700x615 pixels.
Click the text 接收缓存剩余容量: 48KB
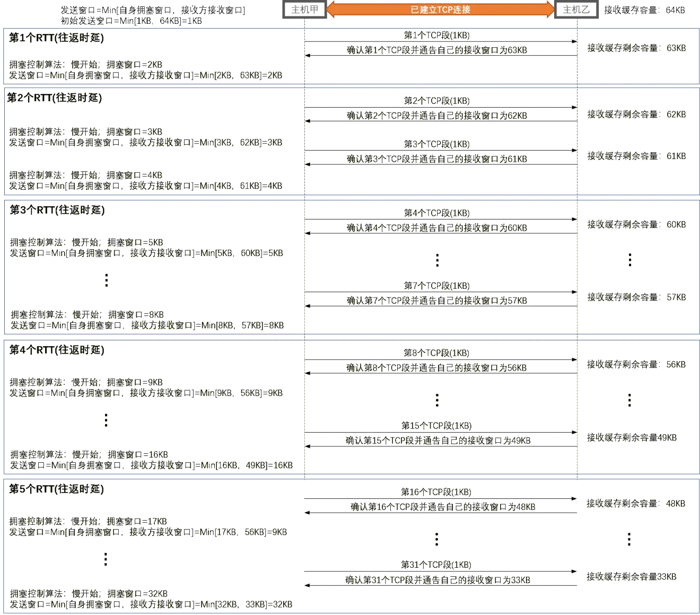[635, 504]
